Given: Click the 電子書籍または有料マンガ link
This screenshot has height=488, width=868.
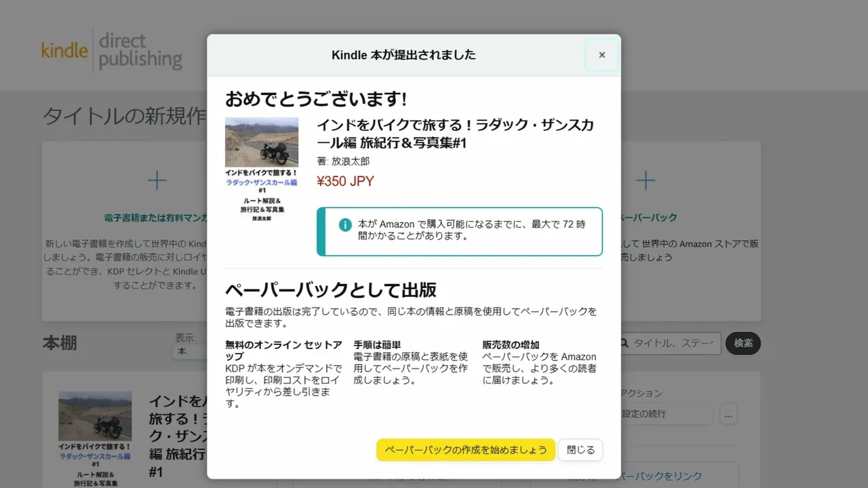Looking at the screenshot, I should pos(156,218).
